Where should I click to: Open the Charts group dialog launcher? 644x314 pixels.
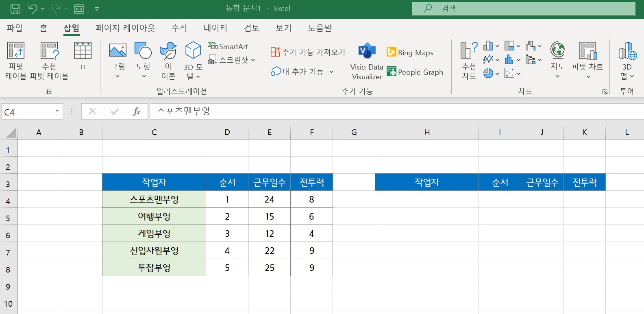[605, 92]
